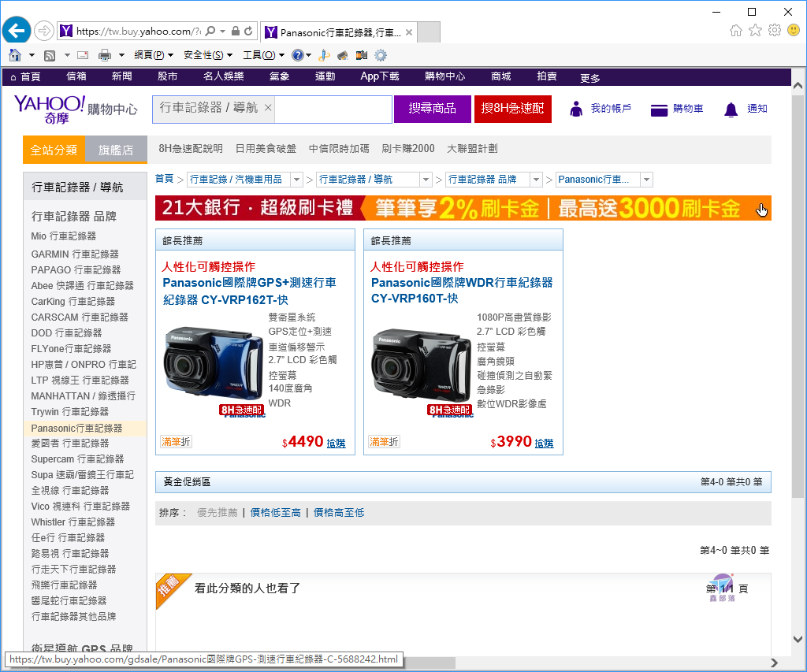Click the browser Back arrow button
This screenshot has height=672, width=807.
click(x=16, y=31)
